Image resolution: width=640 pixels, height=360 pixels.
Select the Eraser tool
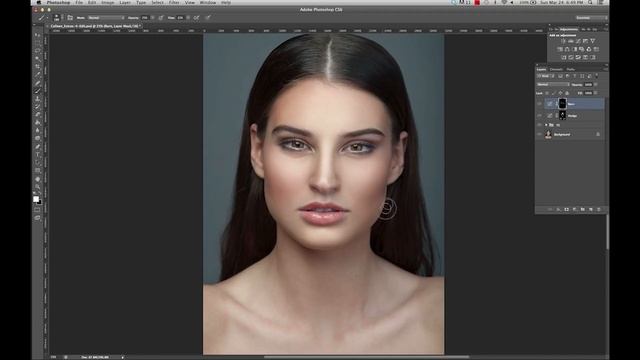38,115
